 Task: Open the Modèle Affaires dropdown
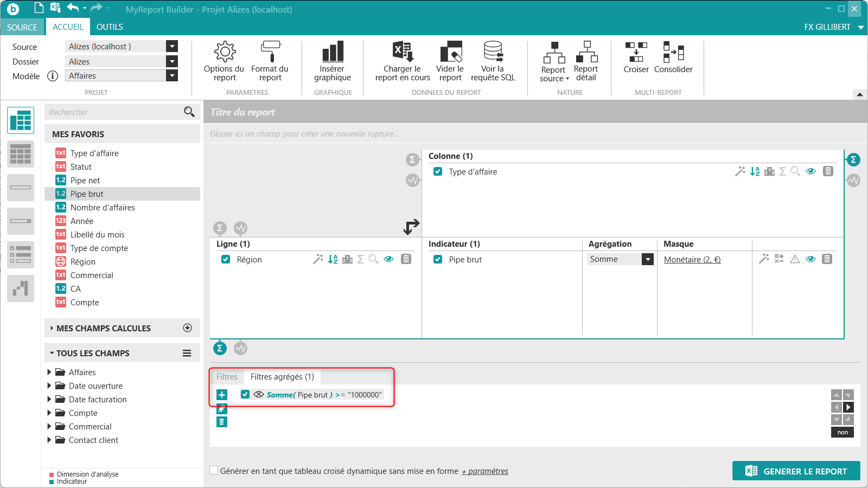[x=172, y=76]
